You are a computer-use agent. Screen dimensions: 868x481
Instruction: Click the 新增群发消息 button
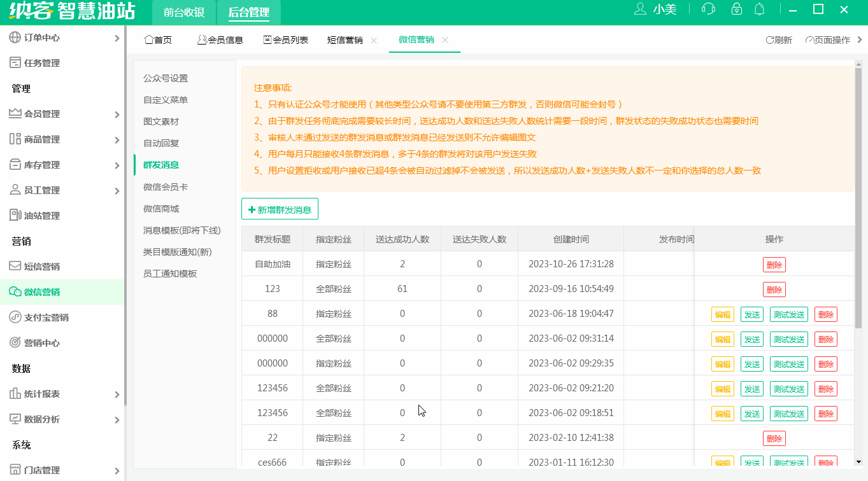(x=280, y=208)
